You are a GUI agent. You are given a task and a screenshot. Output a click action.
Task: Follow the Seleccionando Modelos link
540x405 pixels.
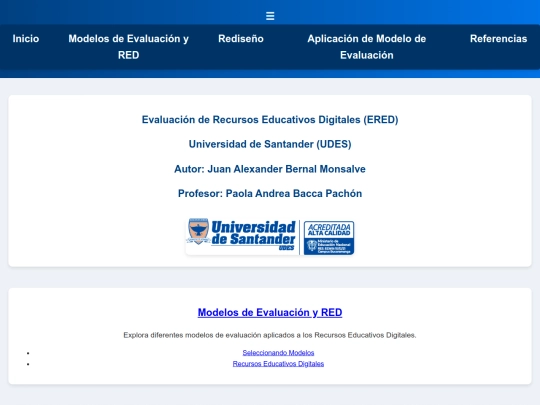click(278, 353)
